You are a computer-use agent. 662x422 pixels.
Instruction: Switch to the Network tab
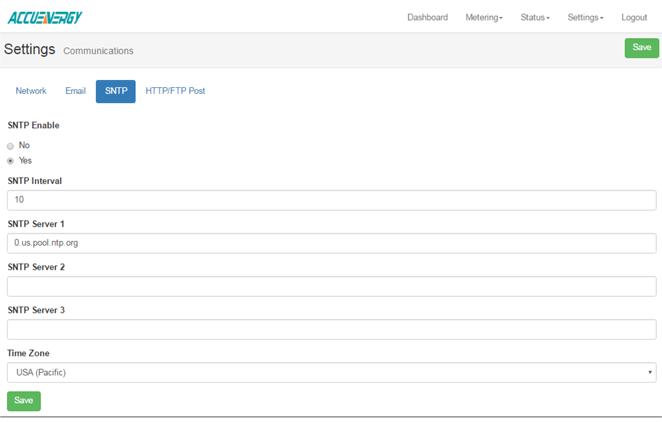tap(31, 91)
